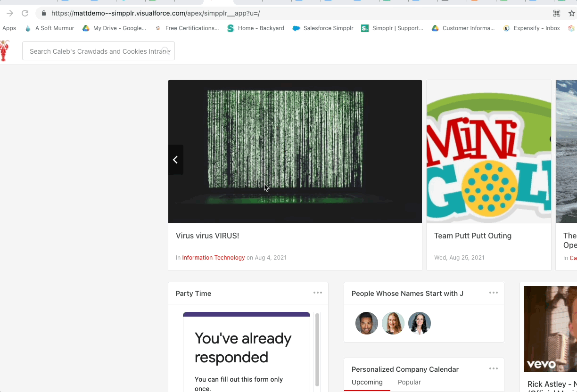Screen dimensions: 577x392
Task: Click the Wed, Aug 25, 2021 event date
Action: (x=459, y=258)
